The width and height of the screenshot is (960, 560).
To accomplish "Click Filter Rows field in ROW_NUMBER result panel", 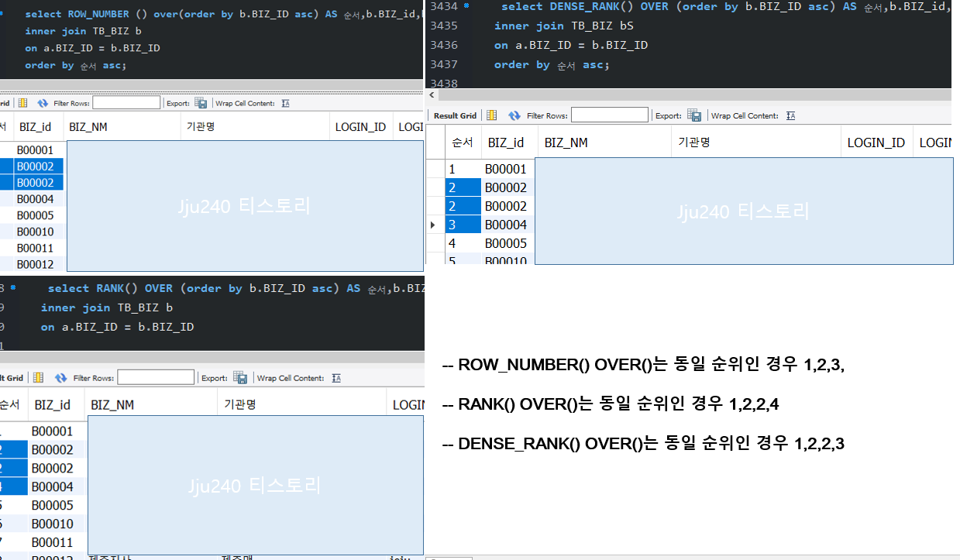I will click(x=126, y=102).
